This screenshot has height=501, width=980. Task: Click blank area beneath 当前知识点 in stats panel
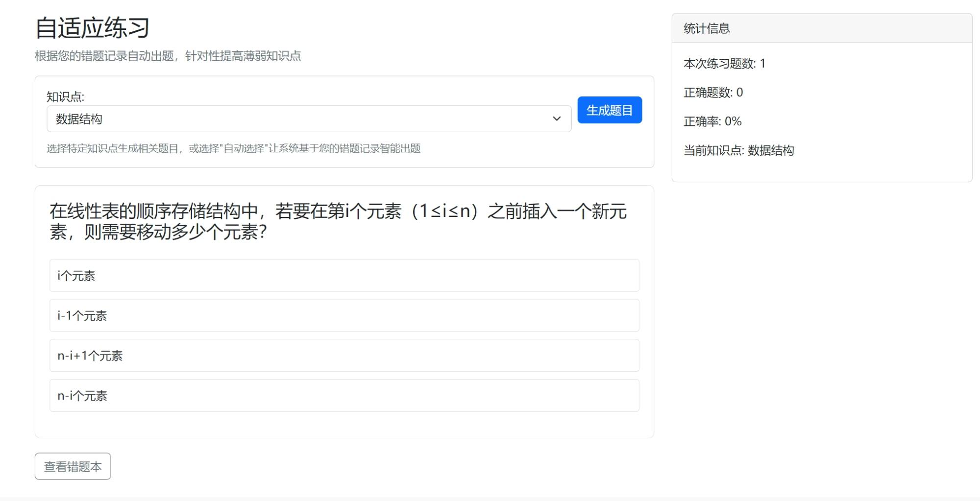821,170
